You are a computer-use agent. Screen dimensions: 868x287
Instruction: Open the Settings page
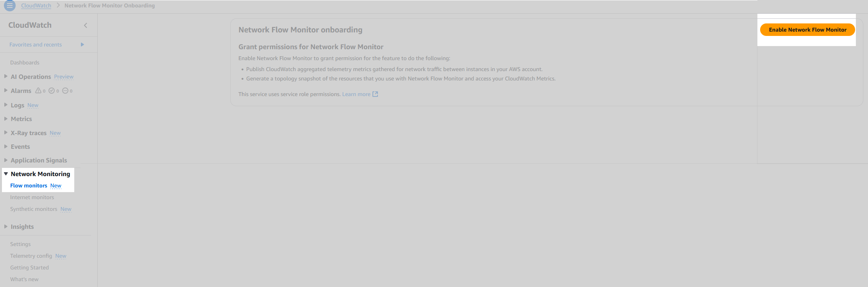coord(20,244)
